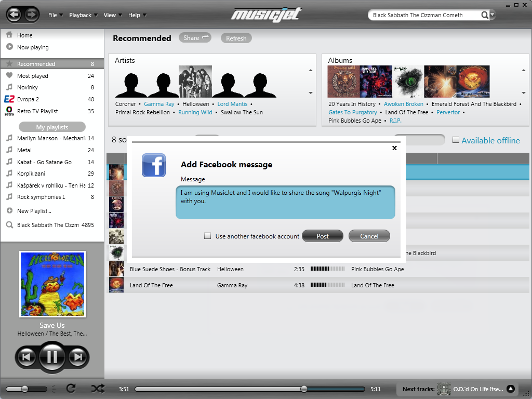Click the Pervertor album link

(448, 112)
